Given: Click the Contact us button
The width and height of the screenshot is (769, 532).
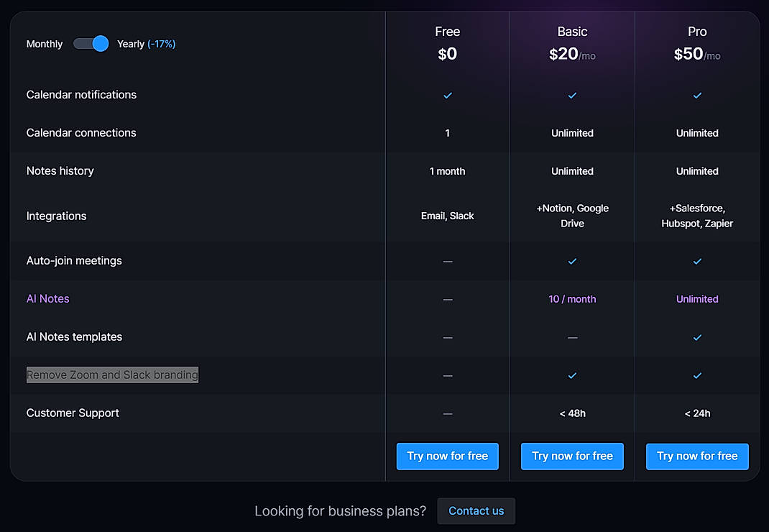Looking at the screenshot, I should 476,510.
